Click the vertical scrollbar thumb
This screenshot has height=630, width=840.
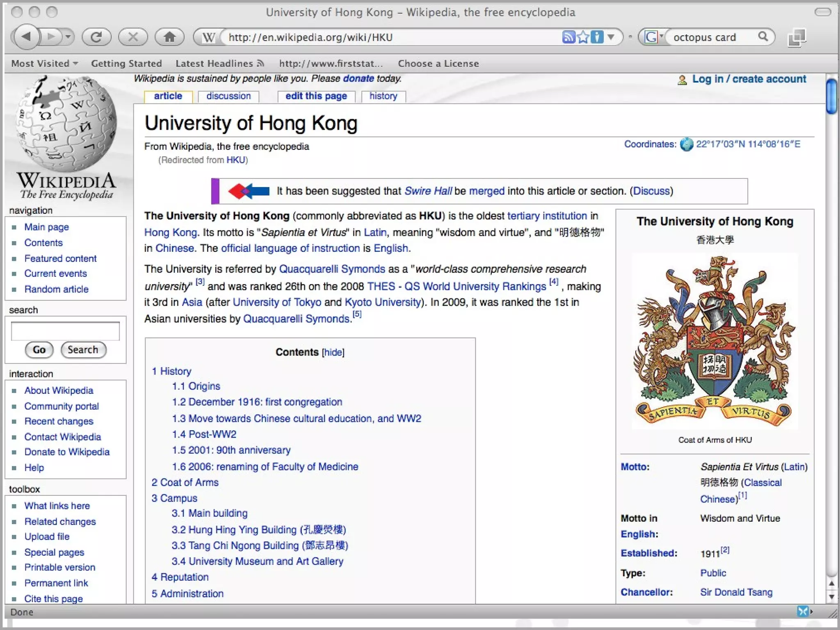tap(831, 96)
